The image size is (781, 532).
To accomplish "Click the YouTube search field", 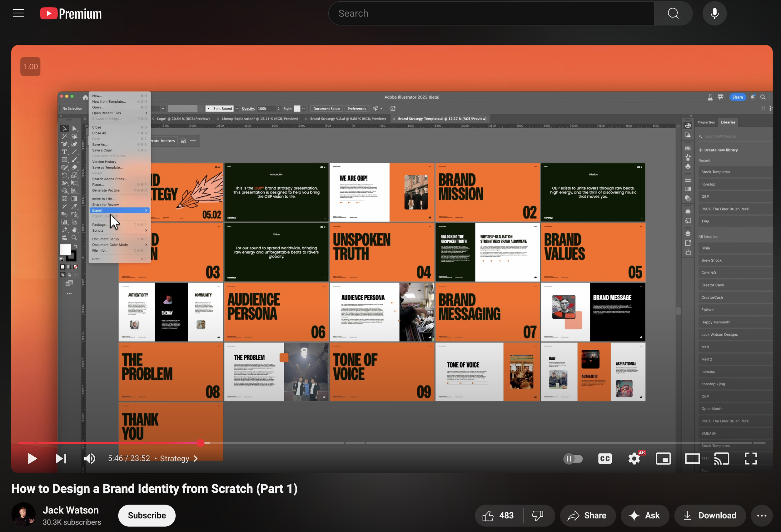I will pyautogui.click(x=491, y=13).
